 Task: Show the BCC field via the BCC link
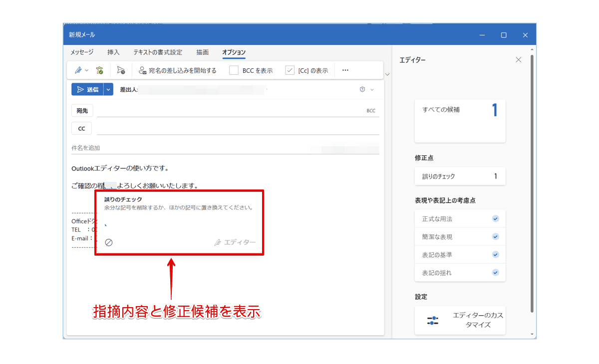point(372,110)
